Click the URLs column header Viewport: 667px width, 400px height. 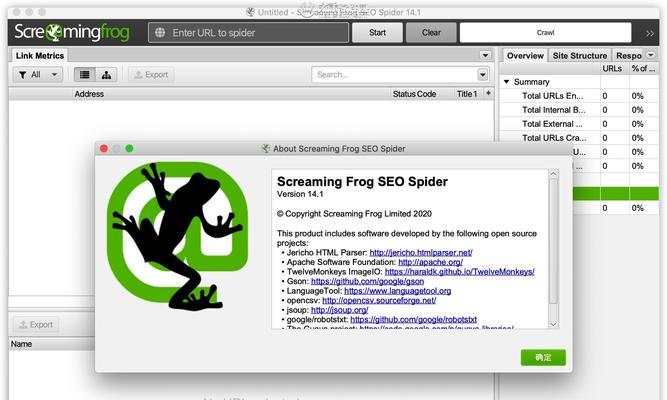[612, 69]
